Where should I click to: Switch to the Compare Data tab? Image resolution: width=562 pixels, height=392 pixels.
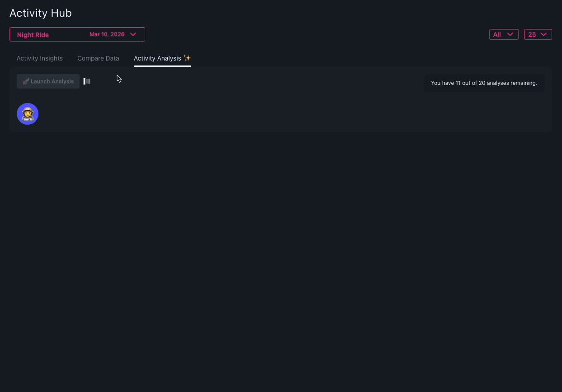pos(98,58)
